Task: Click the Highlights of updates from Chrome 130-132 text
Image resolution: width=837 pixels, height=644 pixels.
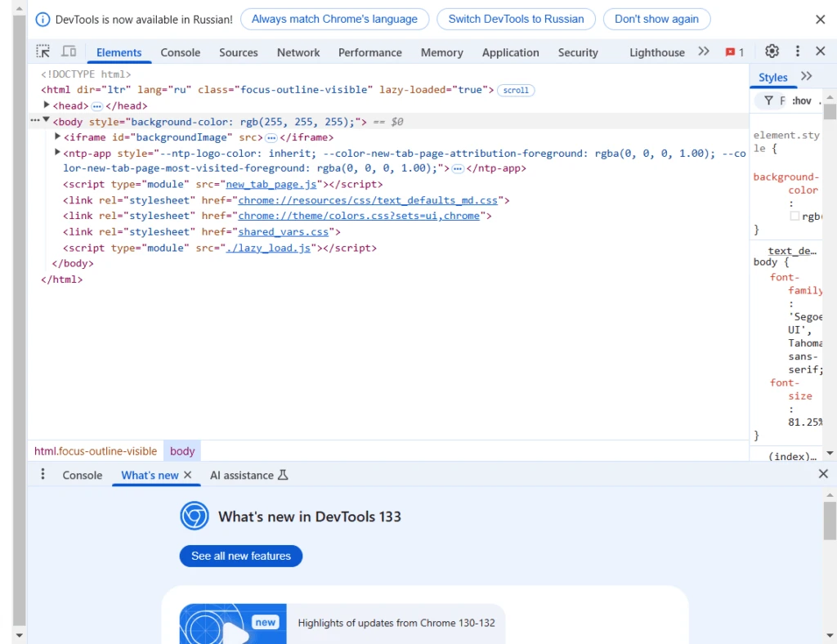Action: point(396,623)
